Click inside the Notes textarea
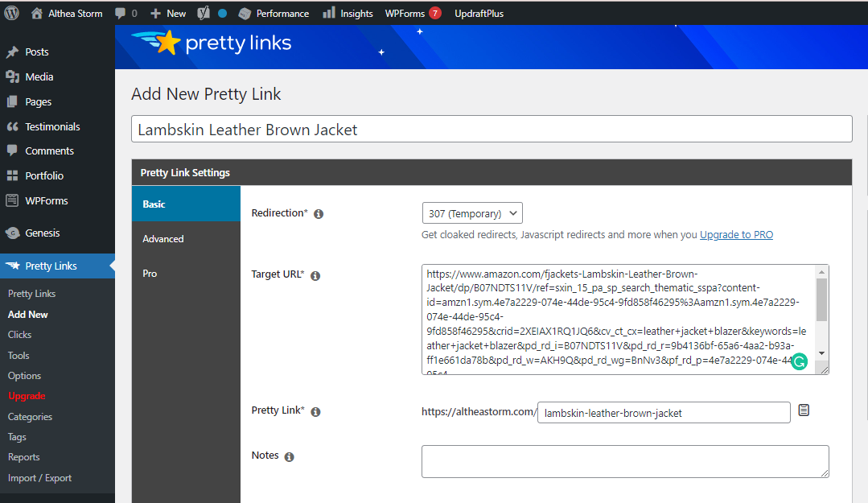The height and width of the screenshot is (503, 868). tap(625, 461)
